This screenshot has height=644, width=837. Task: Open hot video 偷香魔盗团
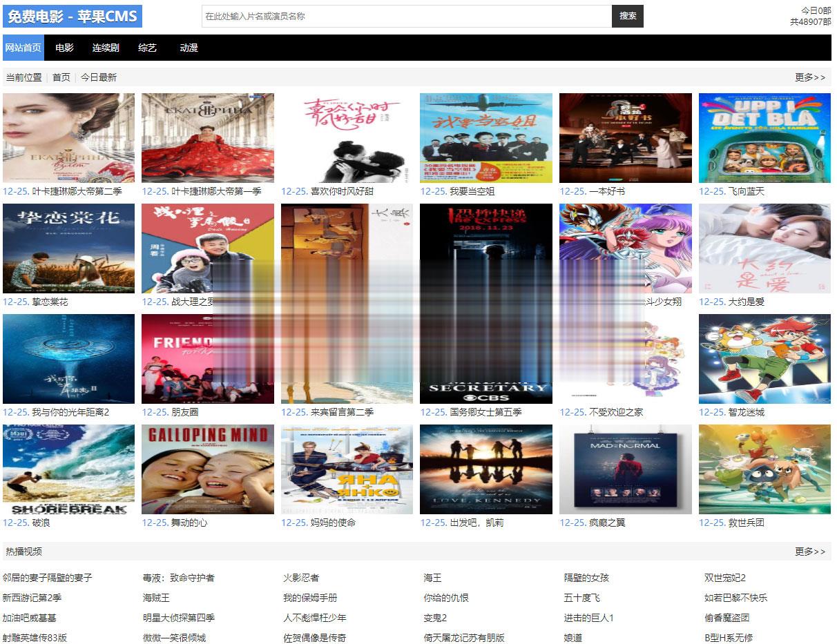727,618
